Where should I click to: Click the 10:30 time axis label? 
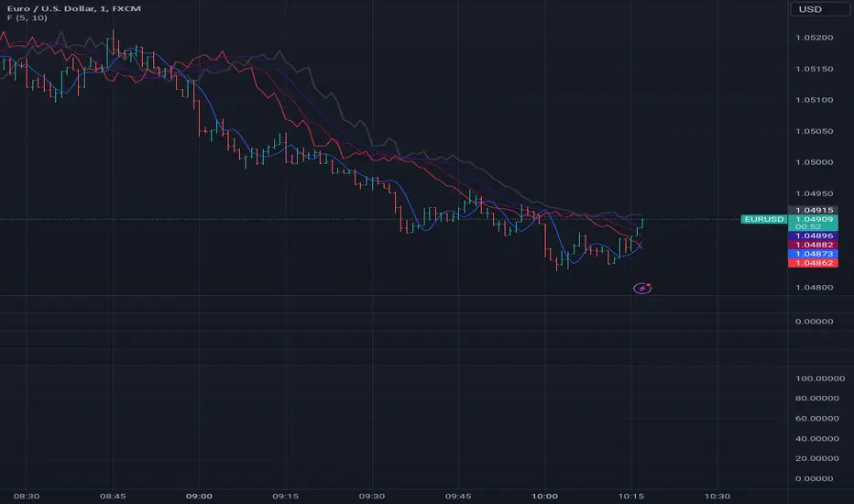point(718,495)
